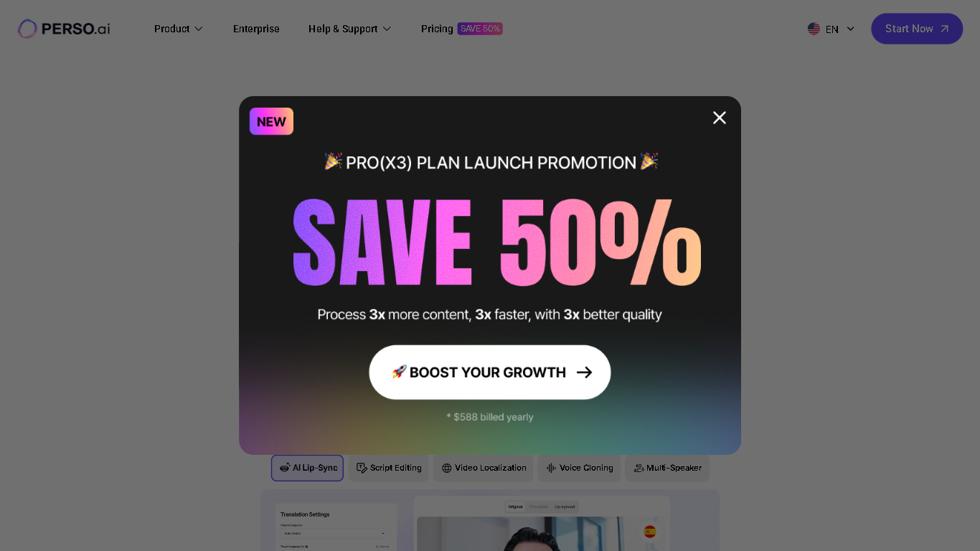Screen dimensions: 980x551
Task: Close the promotion popup with X
Action: (720, 118)
